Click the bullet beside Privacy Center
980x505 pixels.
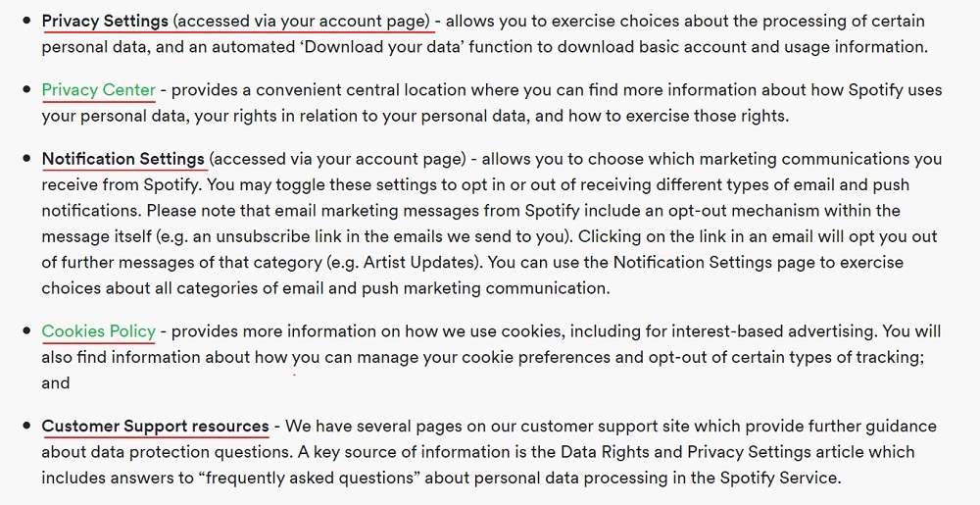coord(26,89)
